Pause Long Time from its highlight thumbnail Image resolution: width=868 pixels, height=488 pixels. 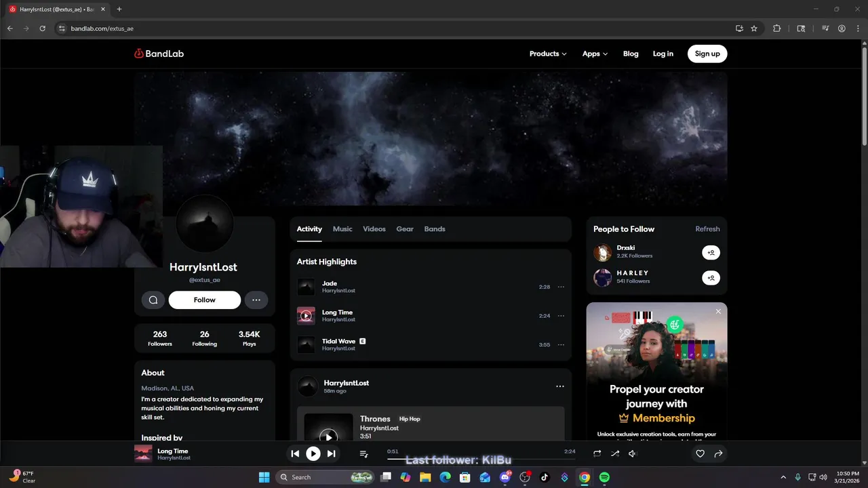306,316
